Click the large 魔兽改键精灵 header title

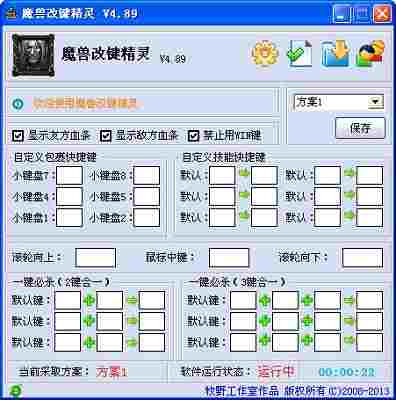point(106,53)
